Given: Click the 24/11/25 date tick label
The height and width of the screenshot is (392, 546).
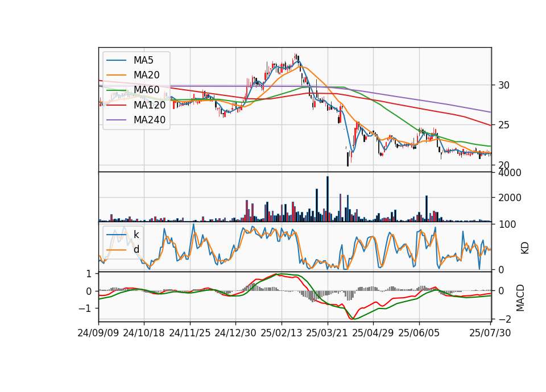Looking at the screenshot, I should [190, 333].
